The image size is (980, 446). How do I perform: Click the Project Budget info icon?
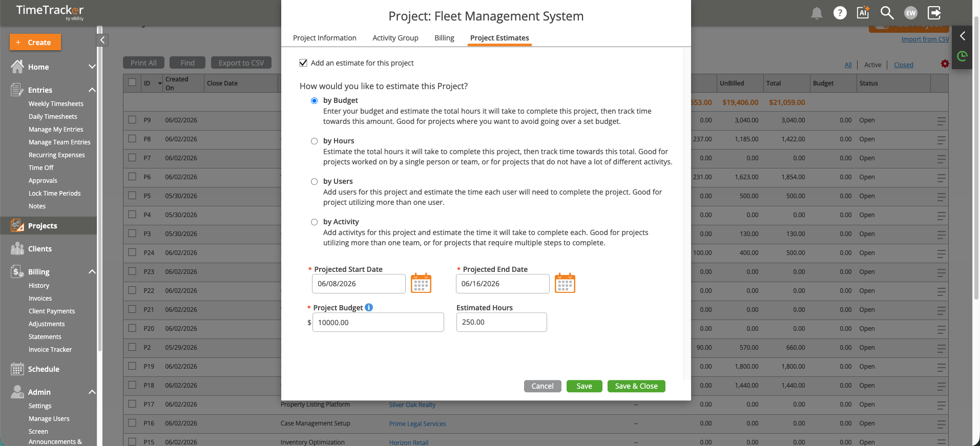(x=369, y=307)
